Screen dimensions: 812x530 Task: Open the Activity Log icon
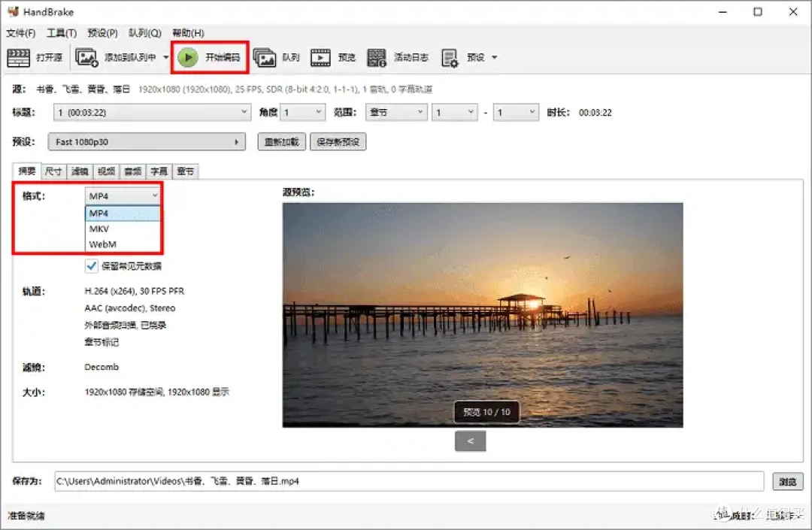(x=377, y=57)
